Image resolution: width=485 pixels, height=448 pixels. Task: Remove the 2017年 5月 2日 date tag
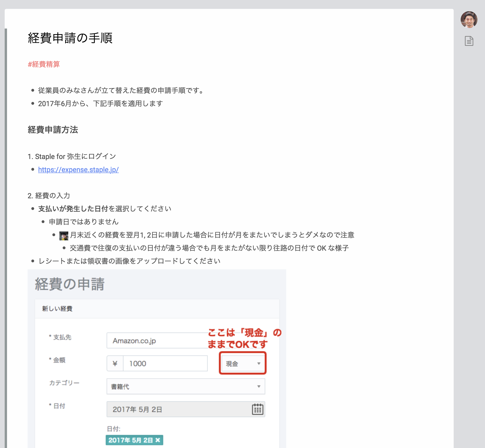point(158,440)
